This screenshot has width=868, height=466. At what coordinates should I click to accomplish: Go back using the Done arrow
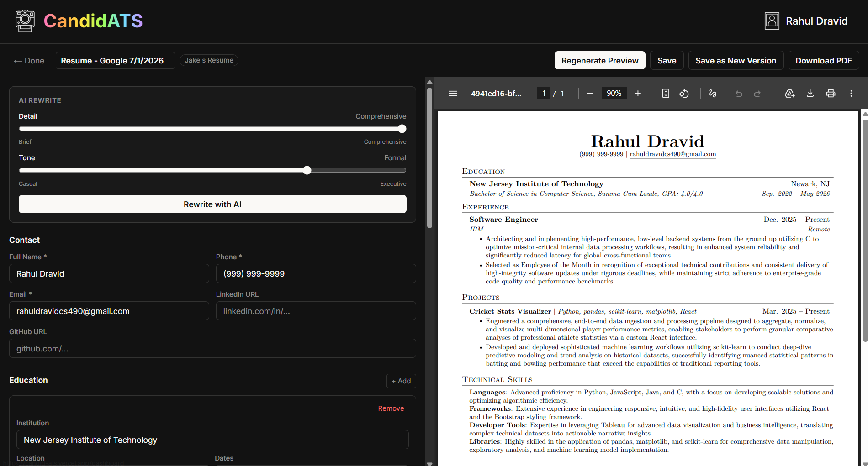pyautogui.click(x=29, y=61)
